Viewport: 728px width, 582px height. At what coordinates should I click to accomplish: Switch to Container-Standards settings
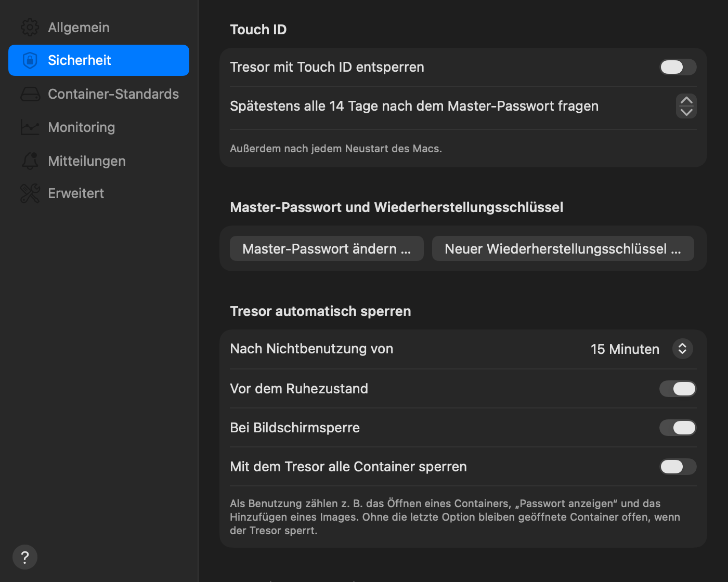99,94
